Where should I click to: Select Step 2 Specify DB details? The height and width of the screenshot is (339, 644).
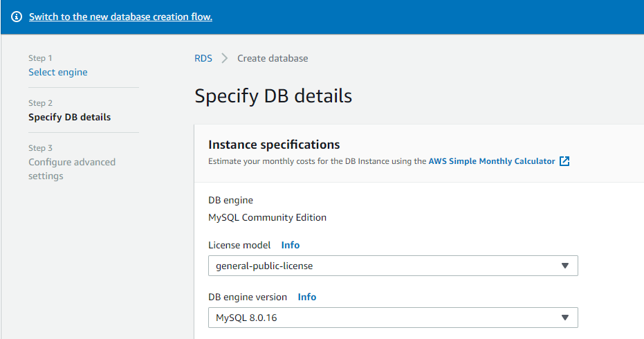69,117
